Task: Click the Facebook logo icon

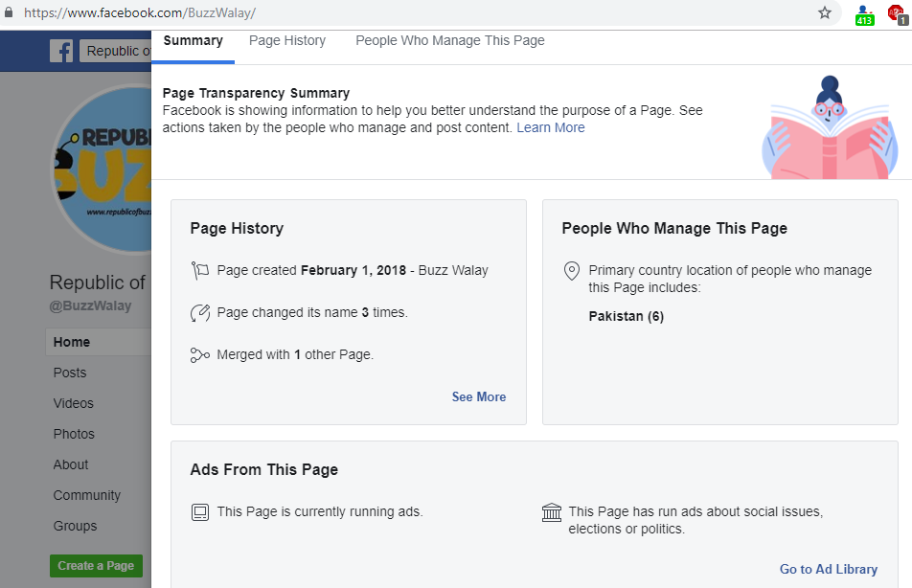Action: tap(61, 51)
